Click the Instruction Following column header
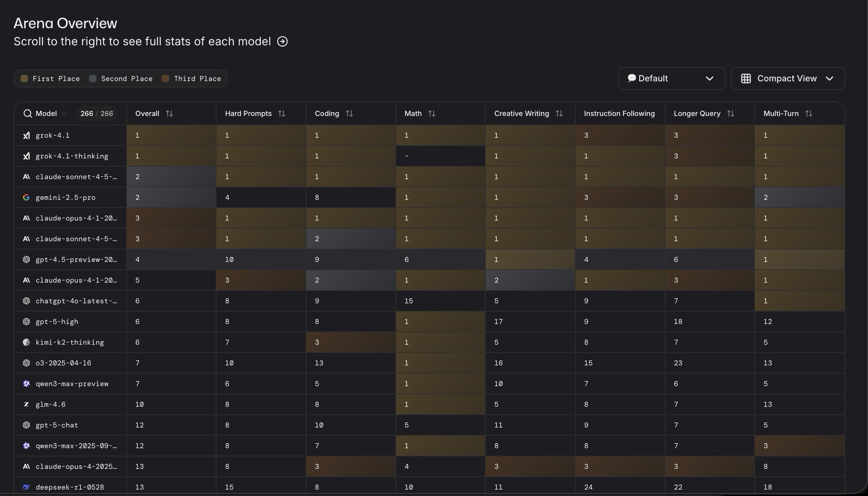Viewport: 868px width, 496px height. (619, 113)
